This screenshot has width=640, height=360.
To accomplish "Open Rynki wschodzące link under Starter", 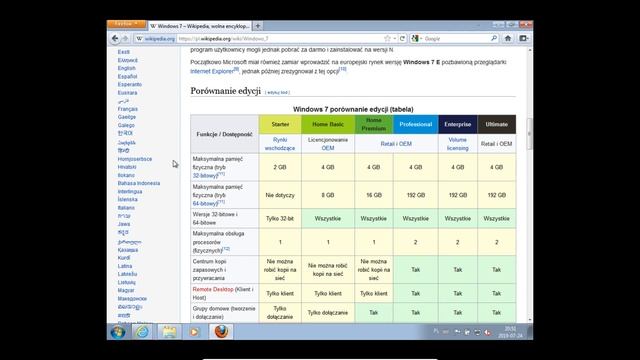I will coord(280,144).
